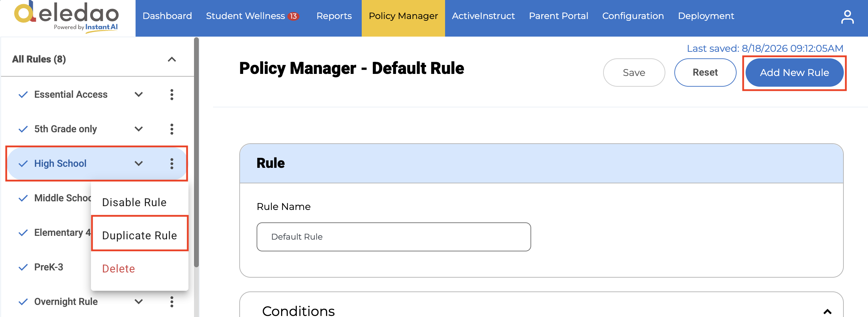Toggle the Essential Access enabled checkmark
The height and width of the screenshot is (317, 868).
click(23, 95)
